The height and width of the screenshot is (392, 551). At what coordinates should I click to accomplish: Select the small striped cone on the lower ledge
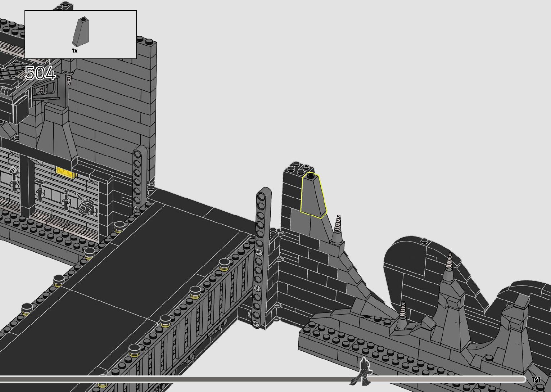(403, 311)
